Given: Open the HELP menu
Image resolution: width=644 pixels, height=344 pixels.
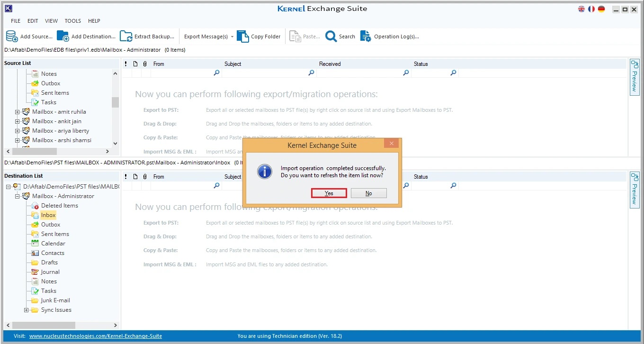Looking at the screenshot, I should pyautogui.click(x=94, y=21).
